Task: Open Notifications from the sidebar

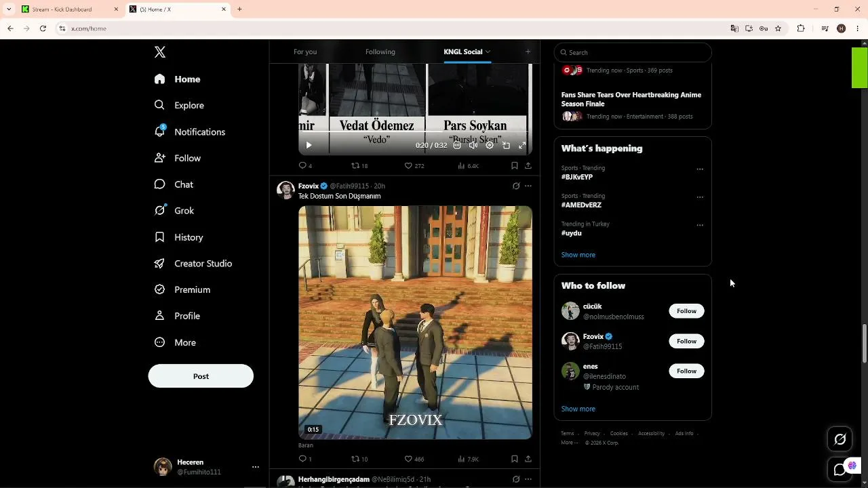Action: point(189,131)
